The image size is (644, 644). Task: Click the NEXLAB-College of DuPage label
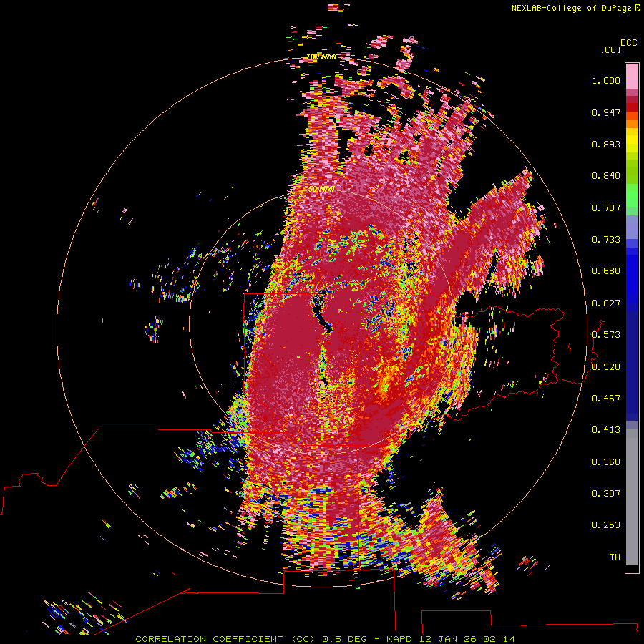pyautogui.click(x=571, y=8)
